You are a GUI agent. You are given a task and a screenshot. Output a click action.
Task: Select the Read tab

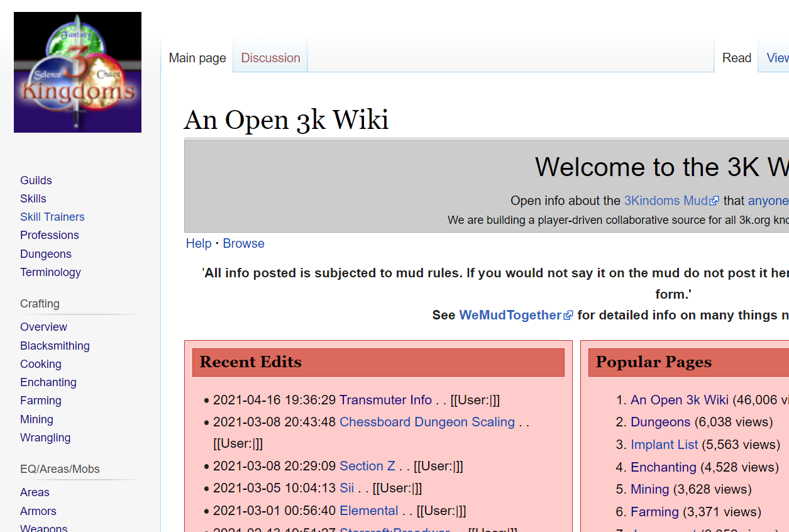click(736, 58)
